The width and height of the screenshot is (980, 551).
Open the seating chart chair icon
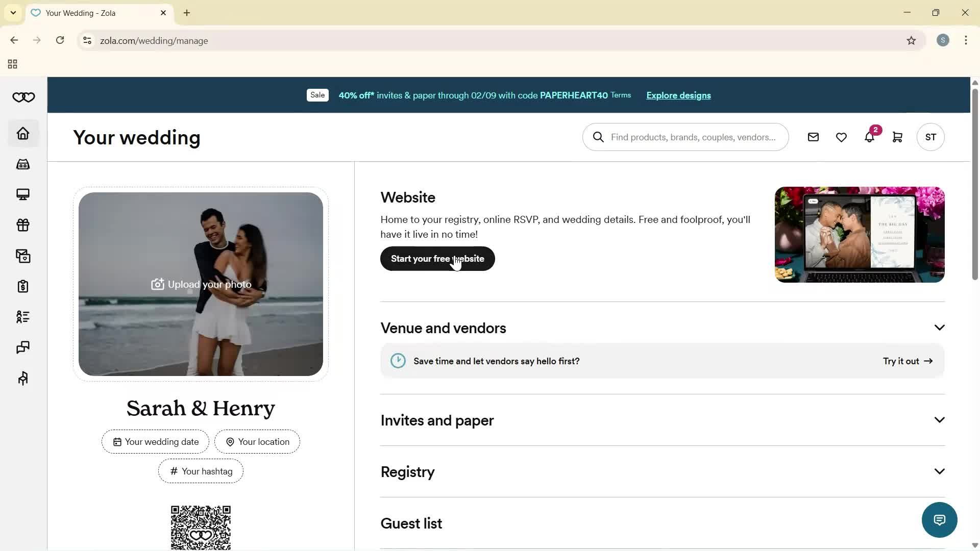[23, 378]
